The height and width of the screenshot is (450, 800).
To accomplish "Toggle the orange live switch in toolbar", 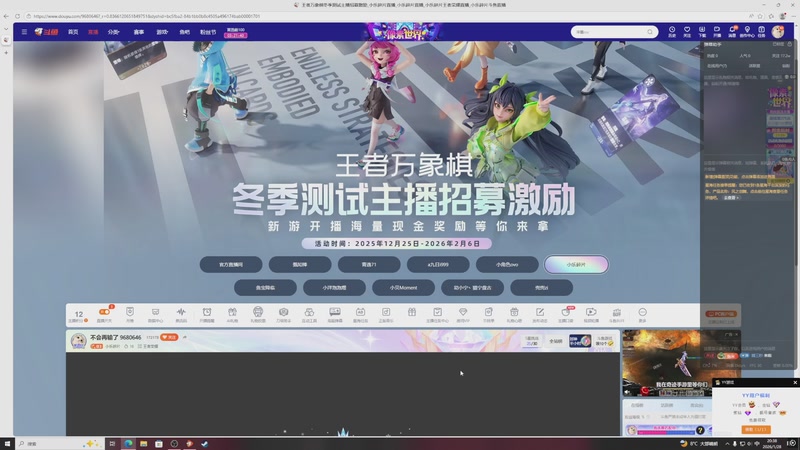I will click(104, 312).
